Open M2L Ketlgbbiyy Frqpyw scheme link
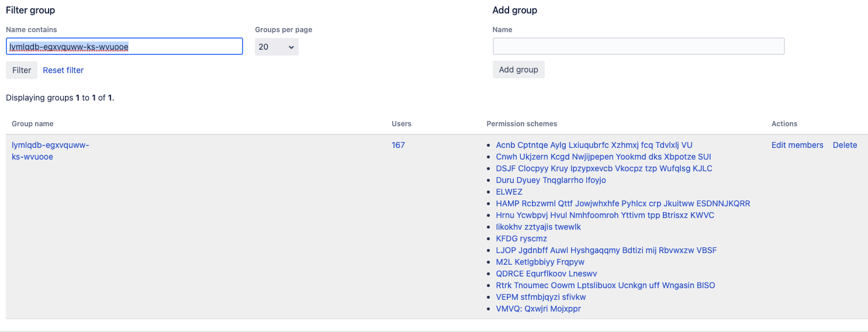The image size is (868, 332). coord(540,262)
